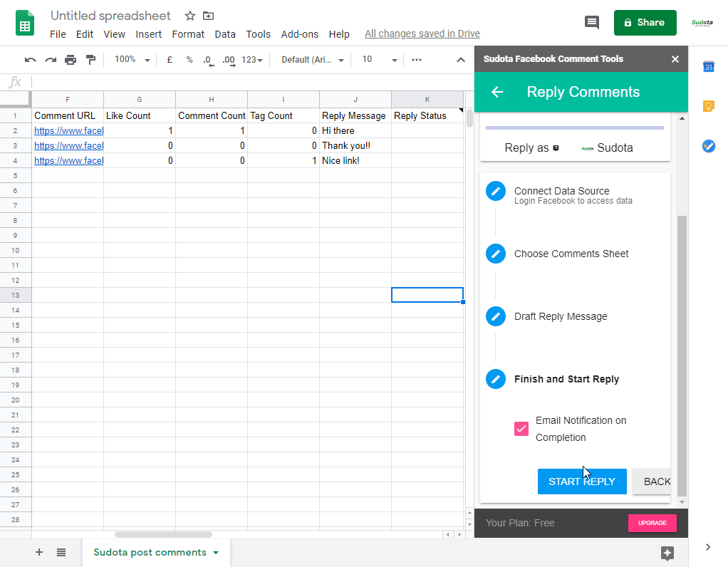The width and height of the screenshot is (728, 567).
Task: Open Google Keep side panel icon
Action: pos(709,106)
